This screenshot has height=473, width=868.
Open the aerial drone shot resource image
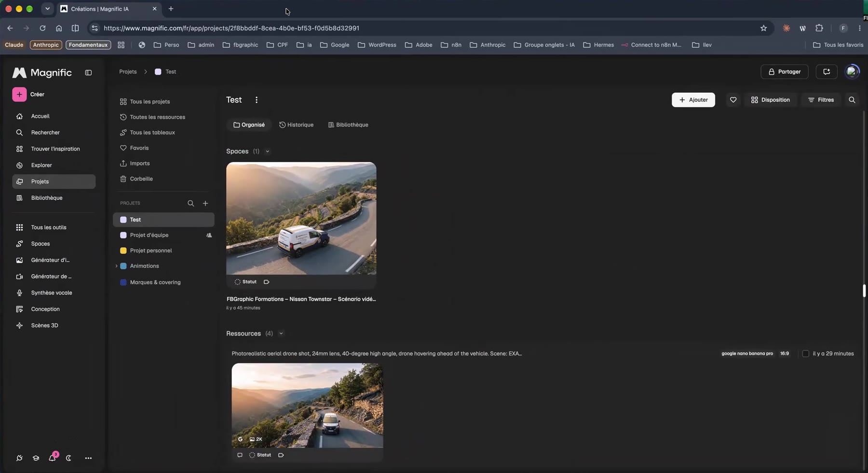click(x=308, y=405)
